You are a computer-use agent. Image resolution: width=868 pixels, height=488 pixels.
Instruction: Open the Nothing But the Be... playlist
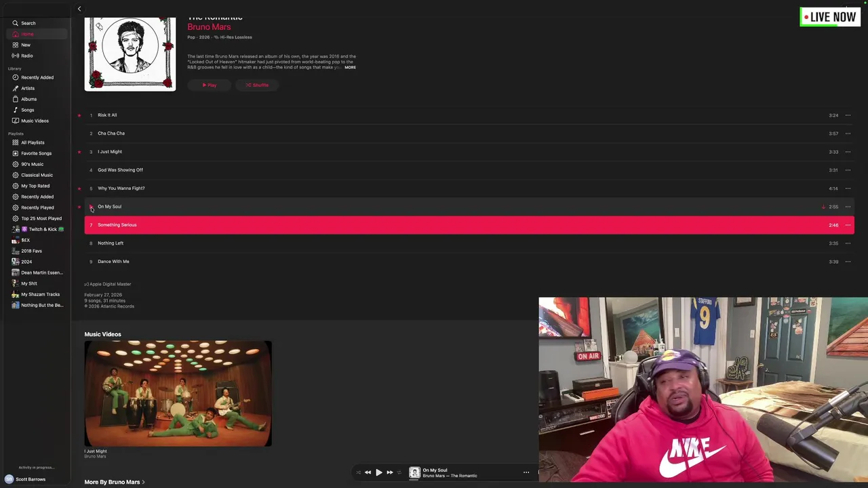[x=41, y=305]
